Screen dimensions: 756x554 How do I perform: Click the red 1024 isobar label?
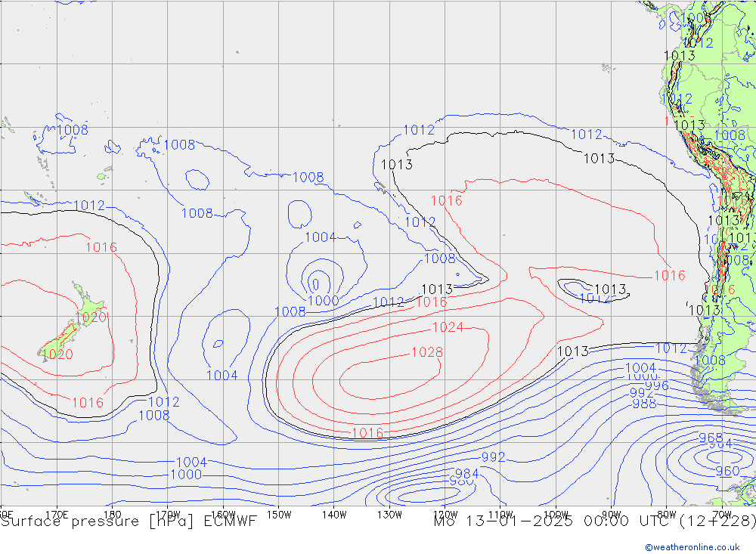tap(448, 327)
